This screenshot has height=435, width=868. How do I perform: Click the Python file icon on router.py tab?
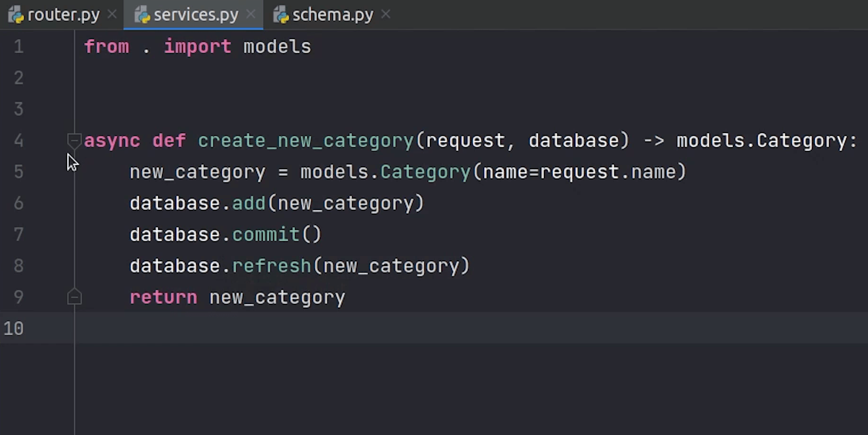coord(16,15)
